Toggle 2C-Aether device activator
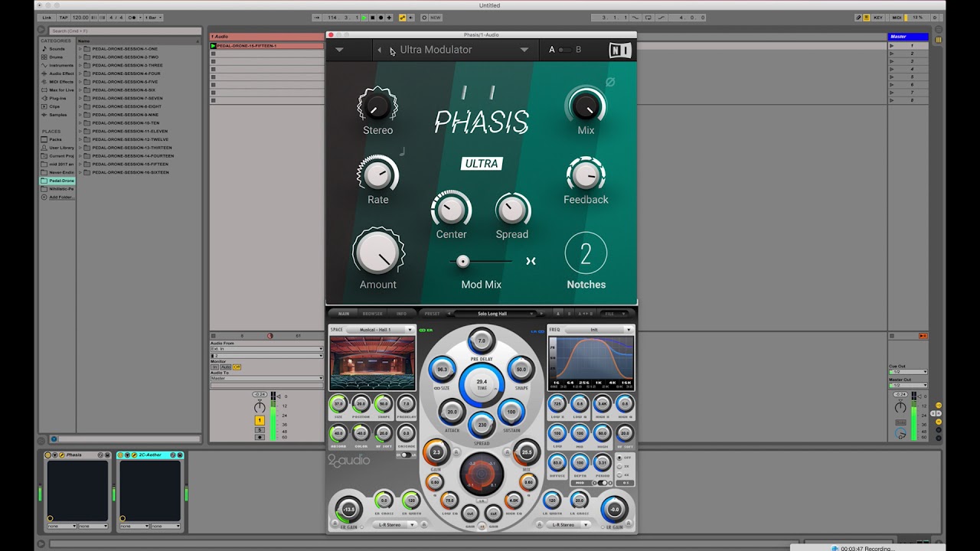980x551 pixels. coord(119,455)
